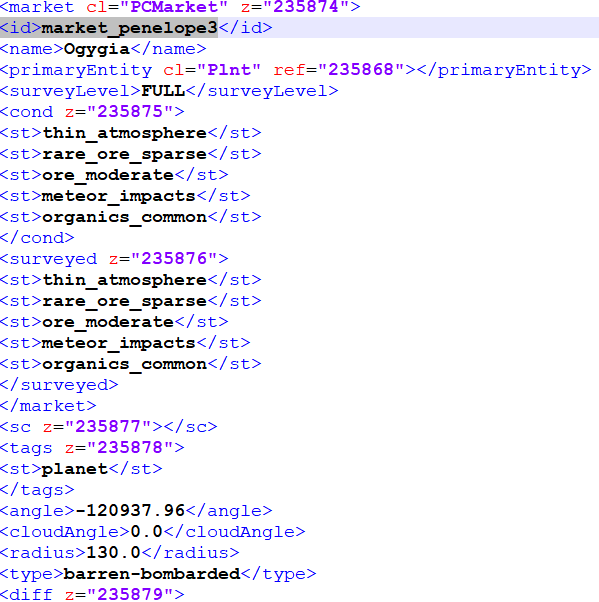The image size is (599, 602).
Task: Click the closing </type> tag
Action: (x=278, y=574)
